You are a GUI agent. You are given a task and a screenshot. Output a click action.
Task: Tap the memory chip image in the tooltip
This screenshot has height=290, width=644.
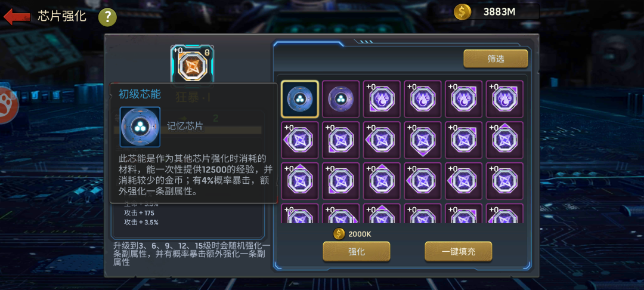point(140,127)
